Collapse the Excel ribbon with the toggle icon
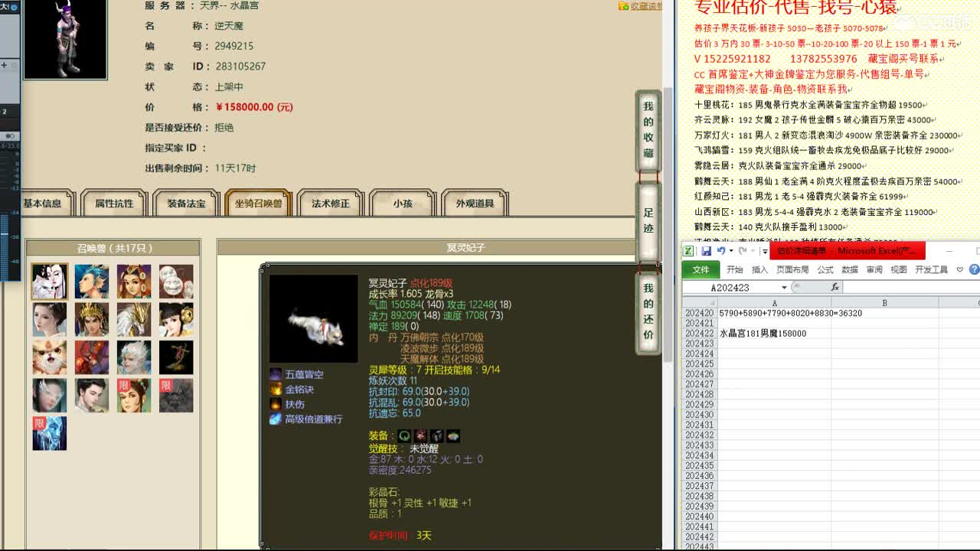 click(960, 269)
